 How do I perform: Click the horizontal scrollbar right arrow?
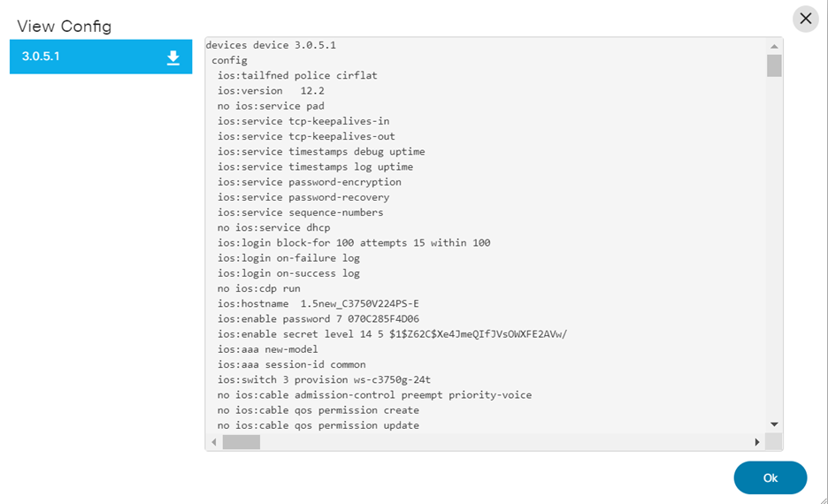coord(756,441)
